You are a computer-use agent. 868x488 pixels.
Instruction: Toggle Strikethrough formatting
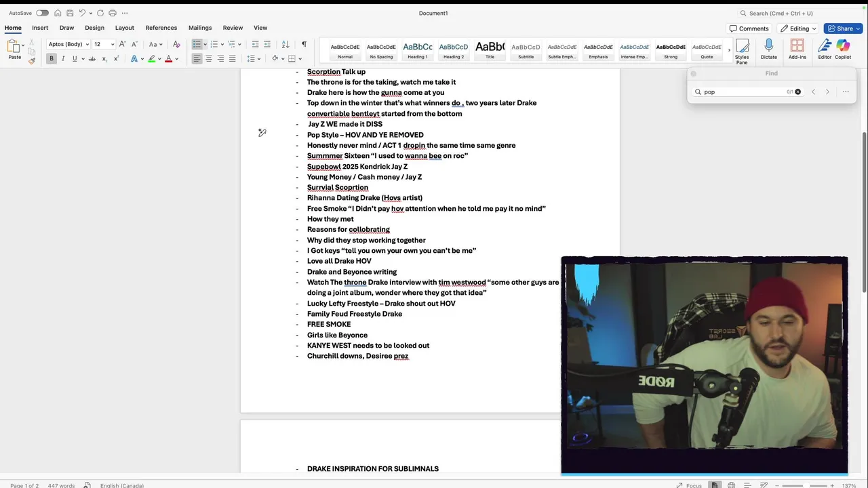92,59
